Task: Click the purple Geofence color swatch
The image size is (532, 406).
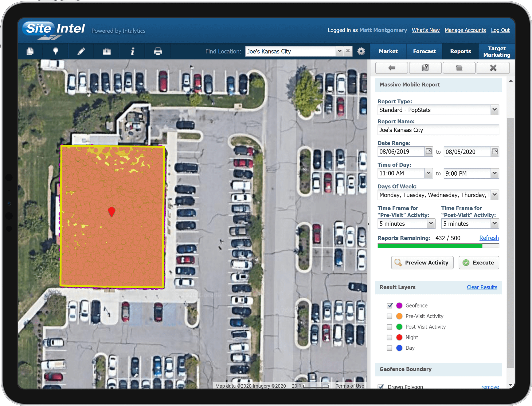Action: [399, 306]
